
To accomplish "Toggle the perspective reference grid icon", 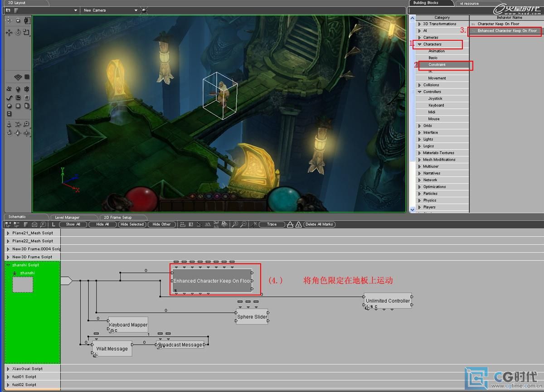I will point(18,77).
